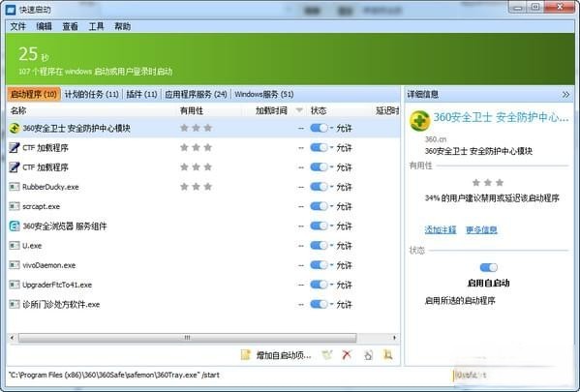Open state dropdown arrow for vivoDaemon.exe
The width and height of the screenshot is (580, 392).
[x=331, y=265]
